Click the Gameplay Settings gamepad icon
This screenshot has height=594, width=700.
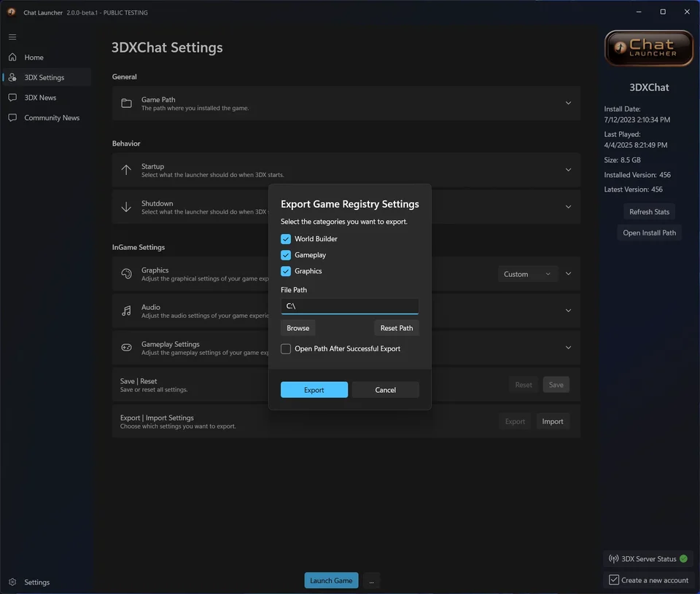pyautogui.click(x=126, y=347)
